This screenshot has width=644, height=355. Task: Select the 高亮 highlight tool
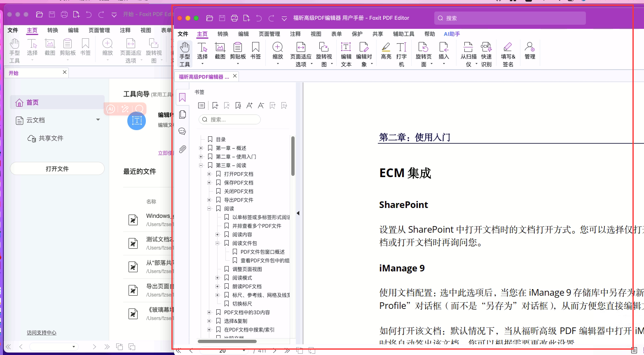pos(386,51)
